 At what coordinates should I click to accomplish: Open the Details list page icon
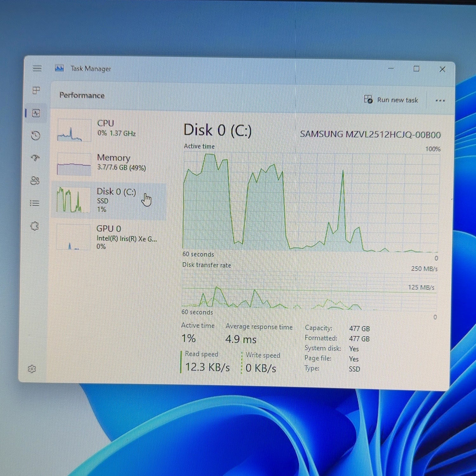(35, 203)
